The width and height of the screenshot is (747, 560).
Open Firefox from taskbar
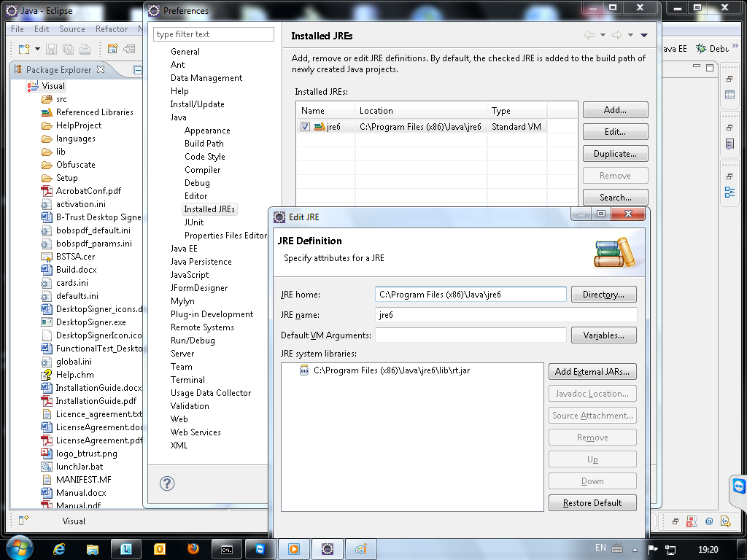coord(193,549)
